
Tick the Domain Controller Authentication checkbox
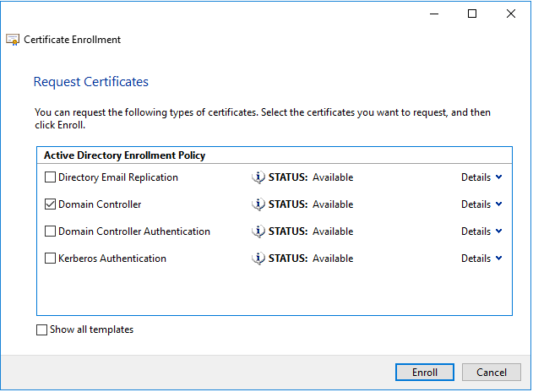(x=51, y=231)
